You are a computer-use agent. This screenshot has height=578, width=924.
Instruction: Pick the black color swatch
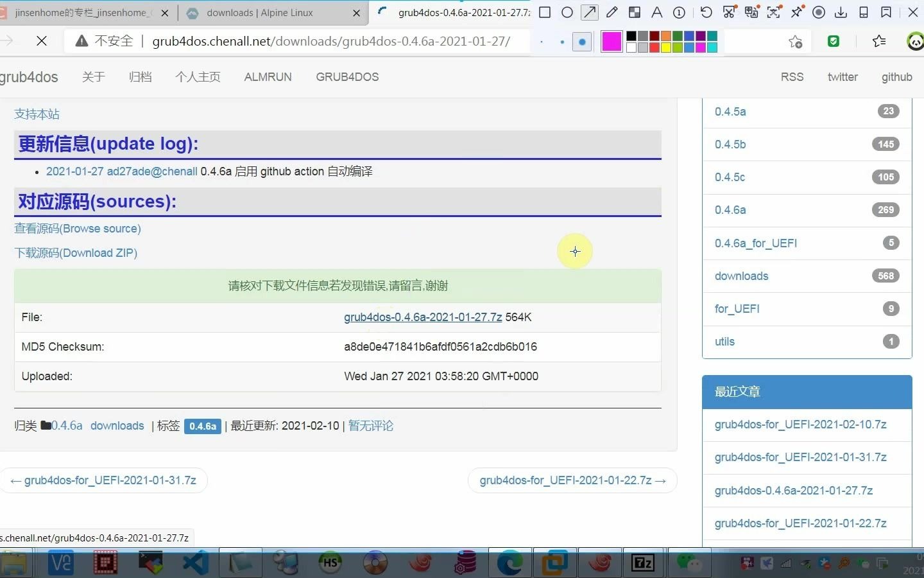click(631, 36)
